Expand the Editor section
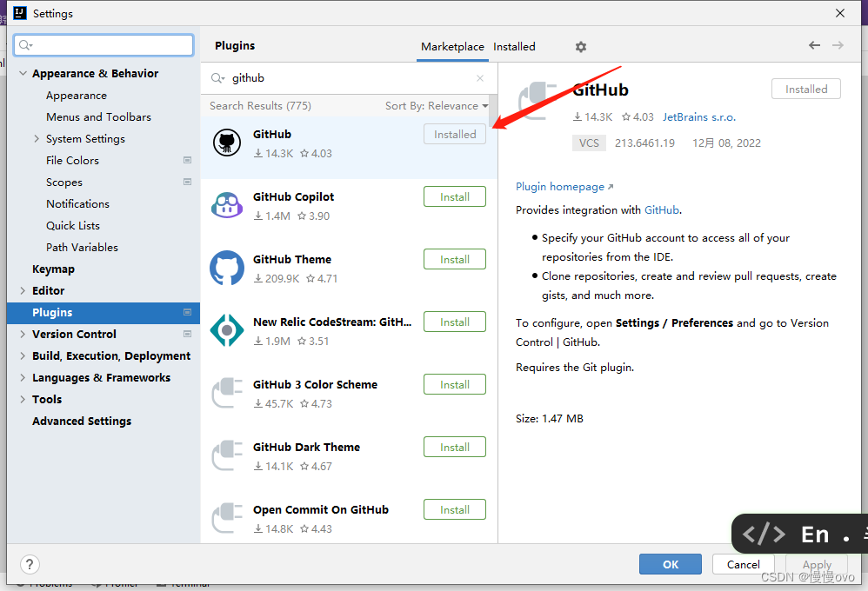The height and width of the screenshot is (591, 868). tap(23, 290)
